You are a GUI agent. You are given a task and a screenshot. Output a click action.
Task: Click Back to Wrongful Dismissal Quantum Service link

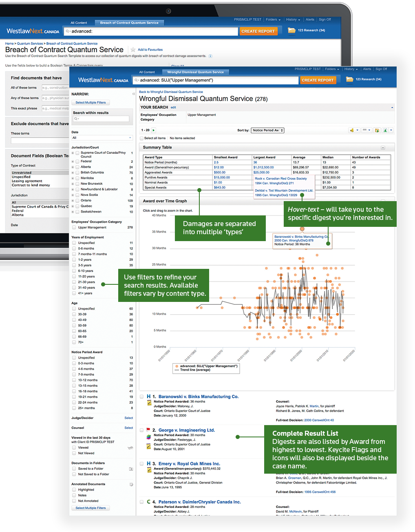coord(171,92)
